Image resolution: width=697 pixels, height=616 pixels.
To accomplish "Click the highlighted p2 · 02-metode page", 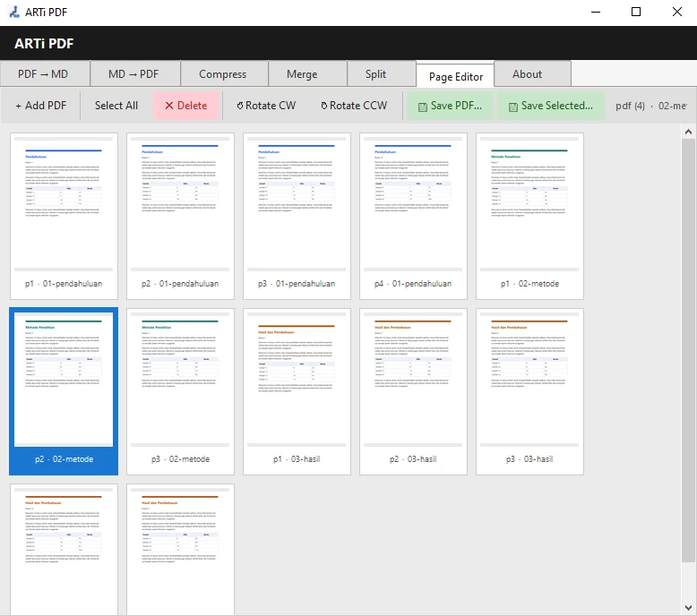I will tap(64, 391).
